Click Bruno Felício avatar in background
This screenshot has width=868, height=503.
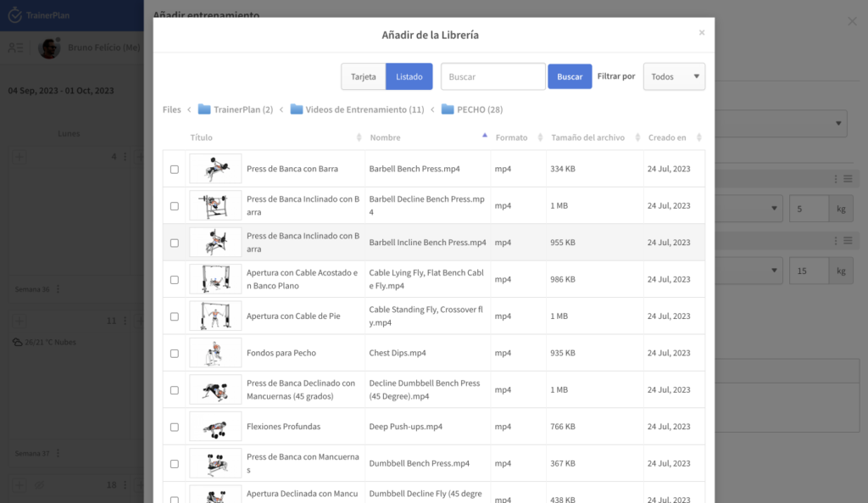click(x=49, y=48)
